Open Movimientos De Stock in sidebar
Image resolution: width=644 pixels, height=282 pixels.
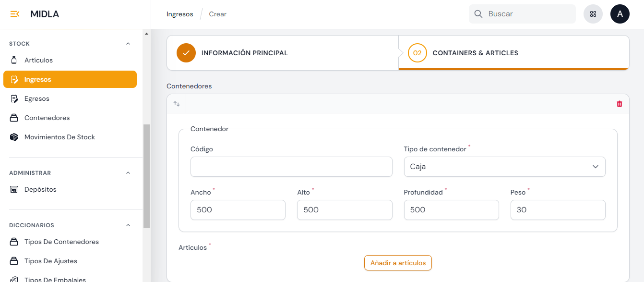click(x=60, y=137)
